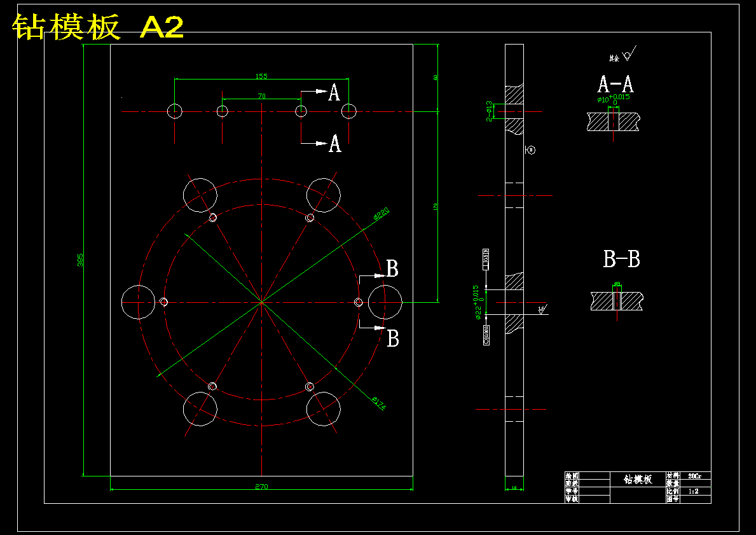Select the hatched A-A section hole drawing
This screenshot has height=535, width=756.
tap(614, 122)
